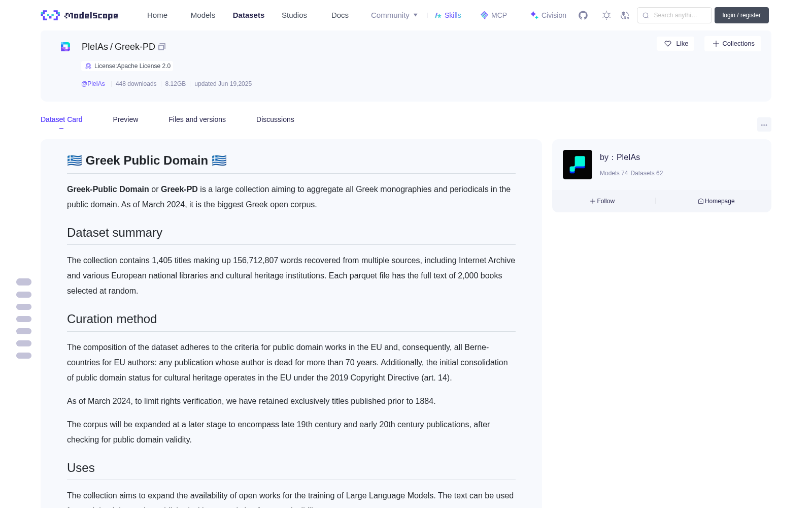Click the Models 74 count
Image resolution: width=812 pixels, height=508 pixels.
click(614, 173)
